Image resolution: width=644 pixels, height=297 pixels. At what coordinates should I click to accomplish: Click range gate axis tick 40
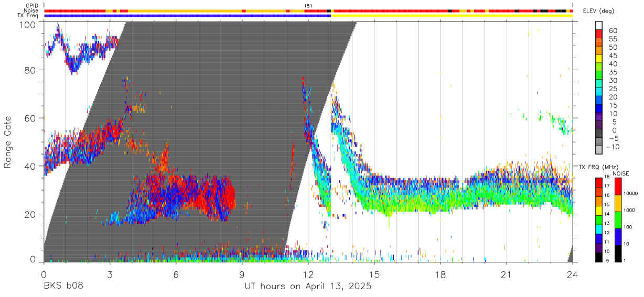click(31, 166)
